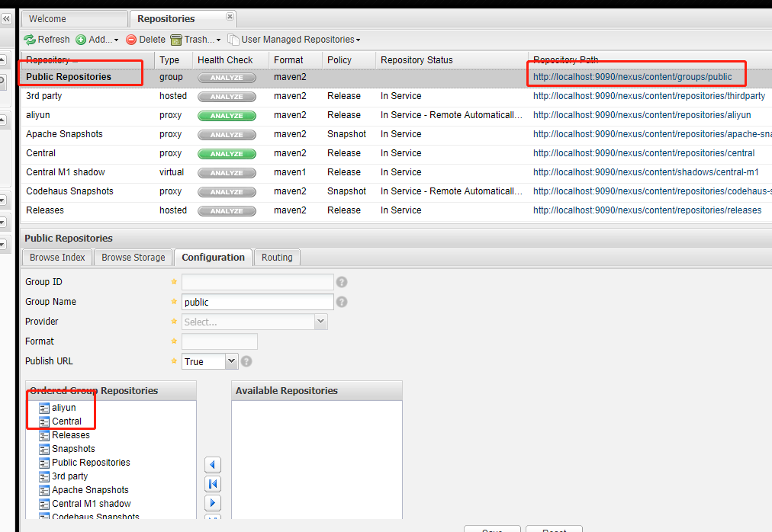772x532 pixels.
Task: Click help icon next to Publish URL
Action: pyautogui.click(x=246, y=362)
